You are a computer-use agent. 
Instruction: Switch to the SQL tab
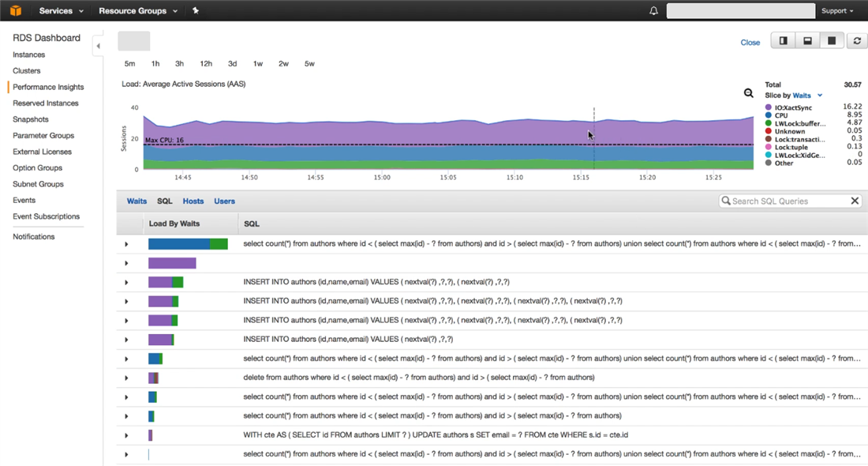164,201
